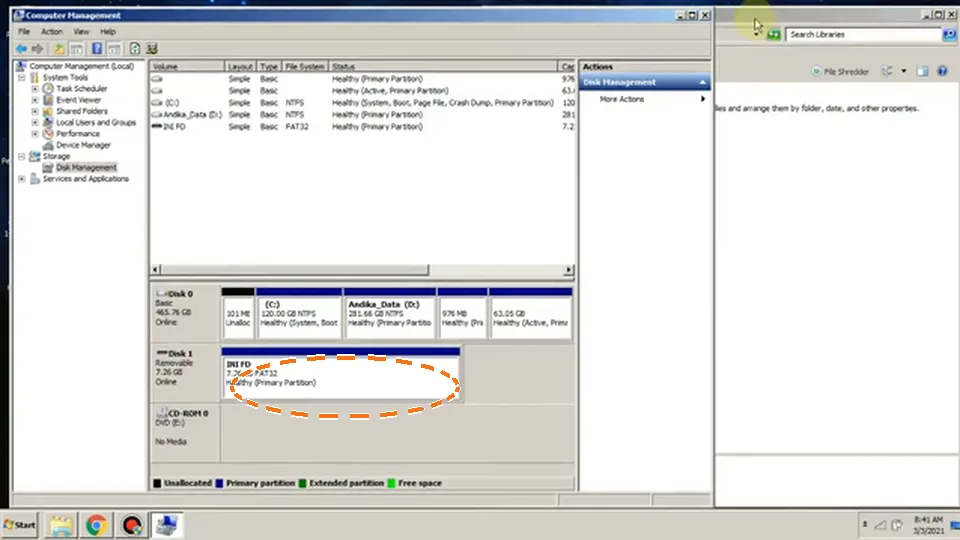Toggle Show/Hide Action Pane toolbar icon
Image resolution: width=960 pixels, height=540 pixels.
[x=114, y=49]
